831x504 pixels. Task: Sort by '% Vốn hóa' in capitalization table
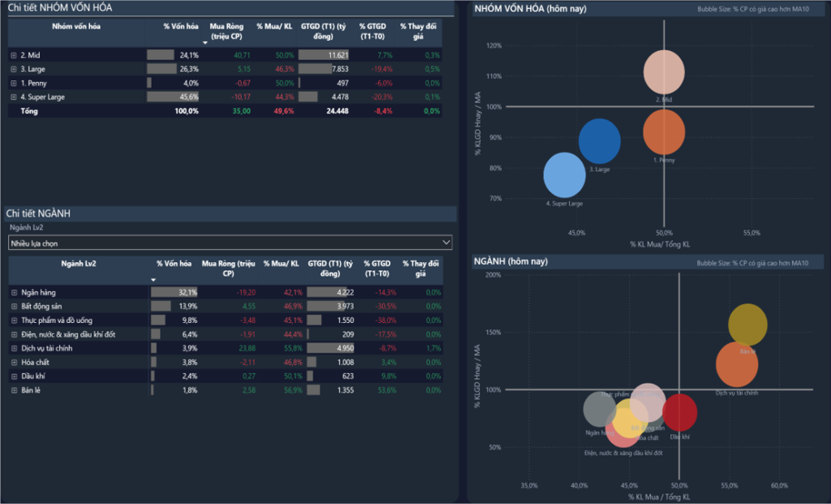(181, 27)
